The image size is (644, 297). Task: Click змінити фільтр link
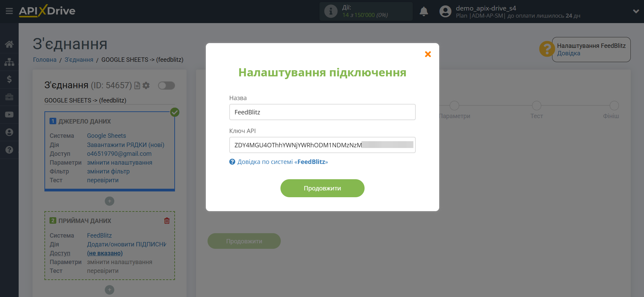108,171
